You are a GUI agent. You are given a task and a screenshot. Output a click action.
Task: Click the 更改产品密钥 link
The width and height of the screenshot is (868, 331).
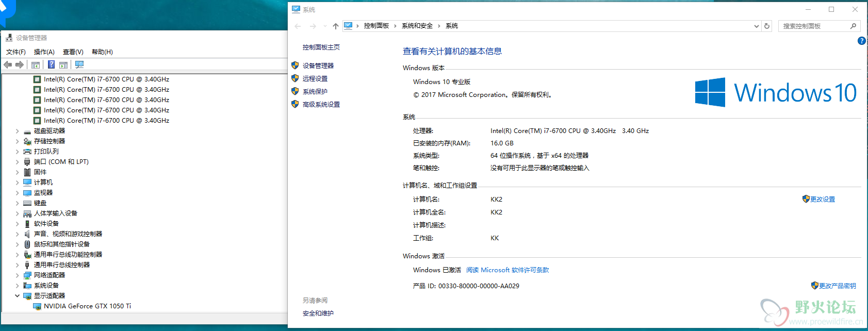tap(838, 286)
